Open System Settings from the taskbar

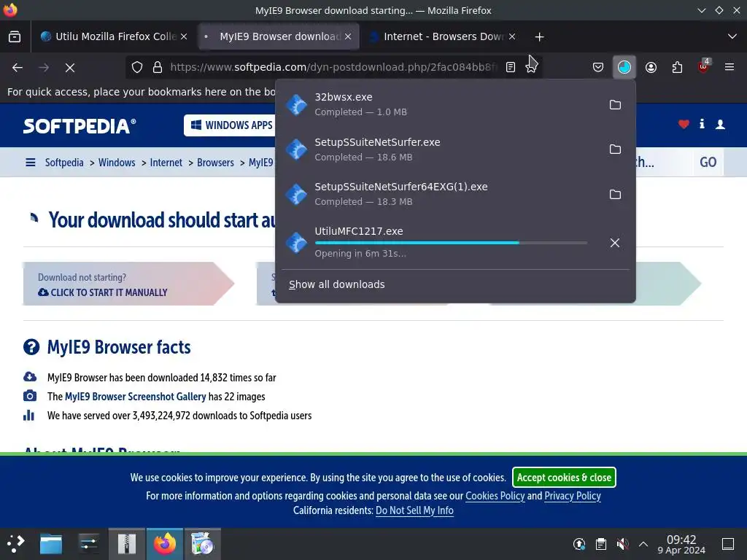pyautogui.click(x=89, y=544)
